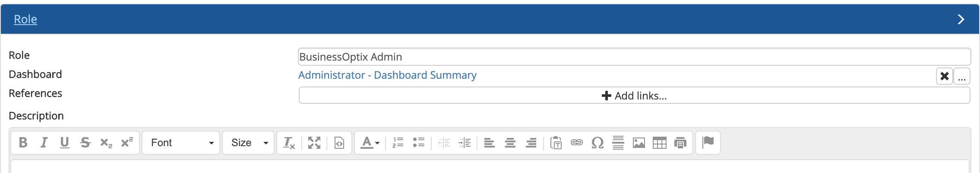Open the text color picker
The height and width of the screenshot is (173, 980).
click(370, 143)
